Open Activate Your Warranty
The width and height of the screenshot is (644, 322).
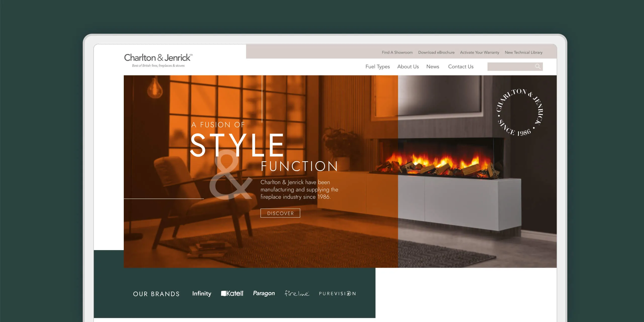479,52
